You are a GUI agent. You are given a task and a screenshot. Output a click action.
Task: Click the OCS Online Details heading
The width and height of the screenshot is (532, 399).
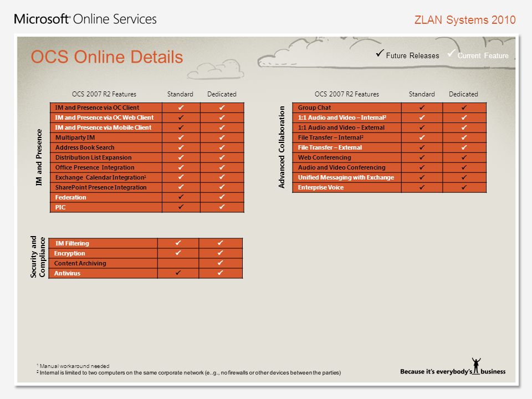(x=107, y=57)
